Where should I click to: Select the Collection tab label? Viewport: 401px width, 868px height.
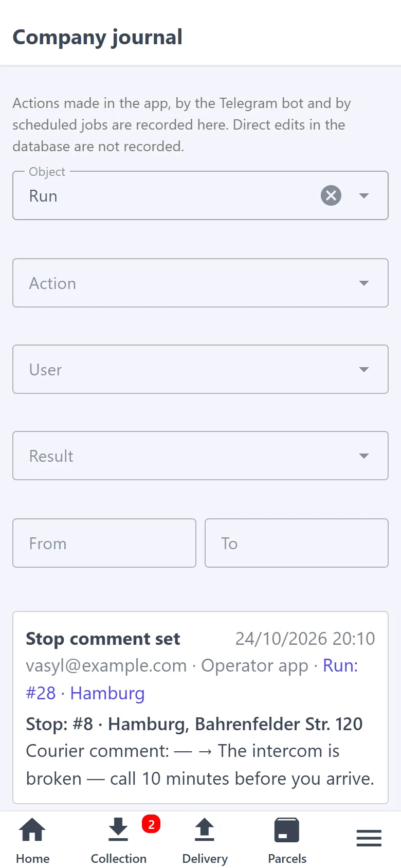(118, 858)
